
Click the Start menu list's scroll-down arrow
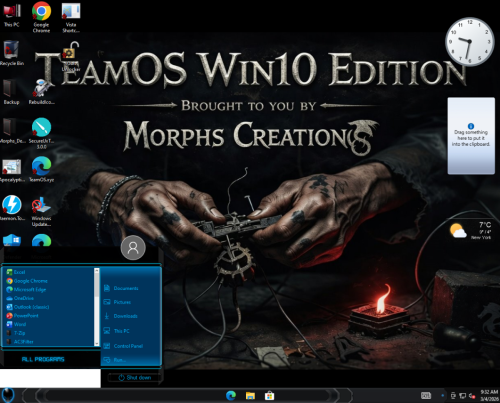click(x=97, y=343)
